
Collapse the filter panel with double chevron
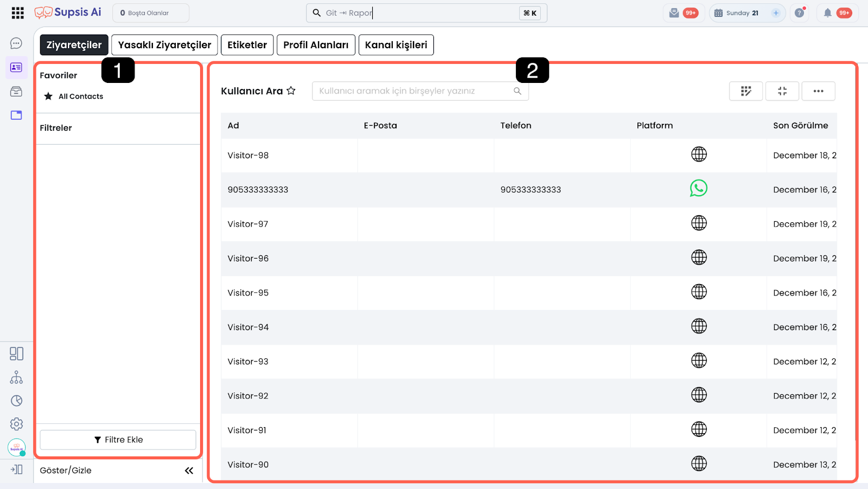[189, 471]
